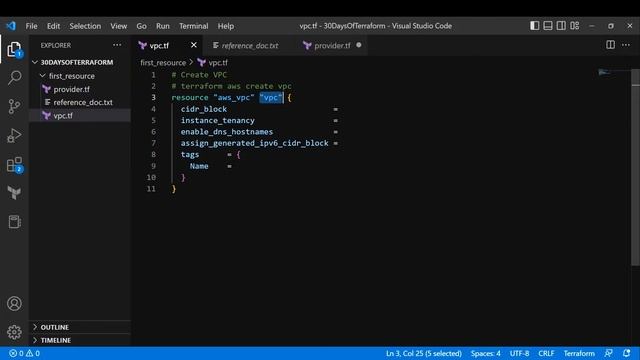Click the tags attribute on line 8
Image resolution: width=640 pixels, height=360 pixels.
pos(190,155)
